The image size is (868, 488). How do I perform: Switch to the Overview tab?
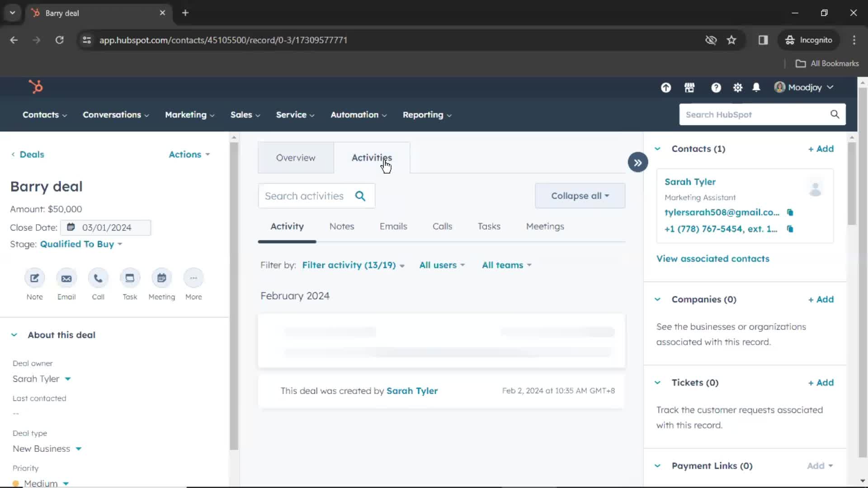296,158
